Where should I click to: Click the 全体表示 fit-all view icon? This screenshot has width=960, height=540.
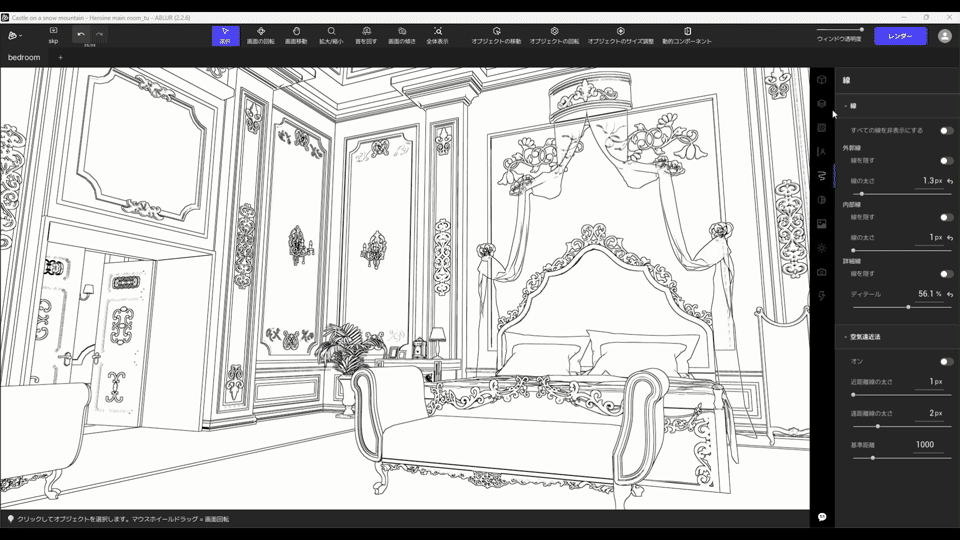[437, 36]
